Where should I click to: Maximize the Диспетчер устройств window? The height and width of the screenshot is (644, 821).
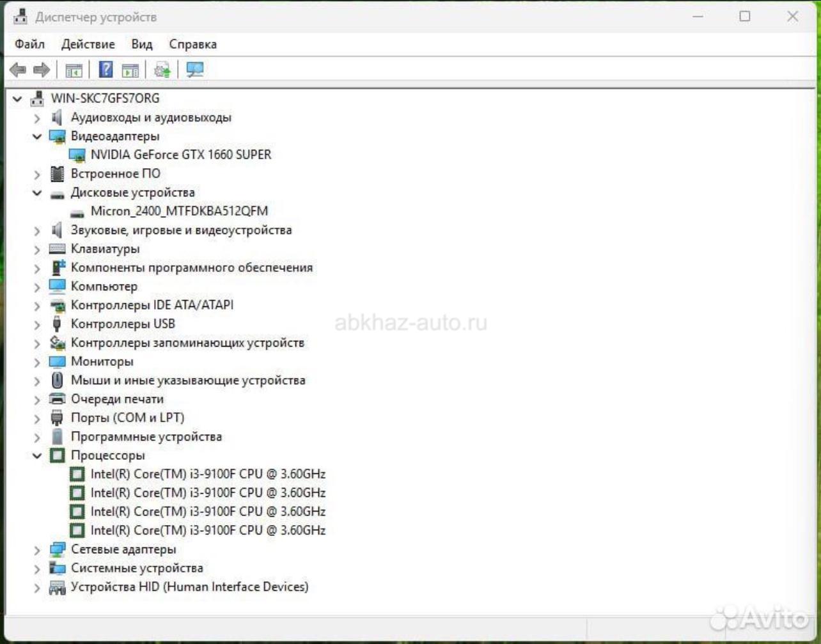745,17
